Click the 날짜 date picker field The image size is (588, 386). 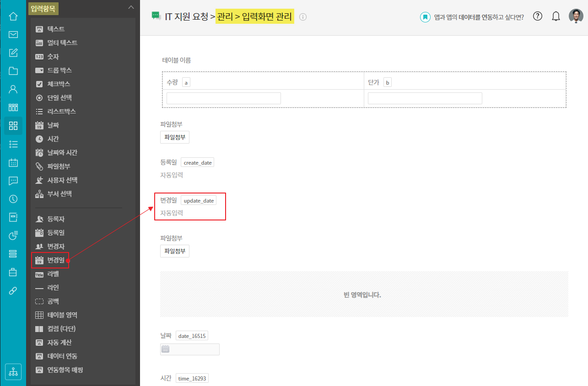click(190, 349)
